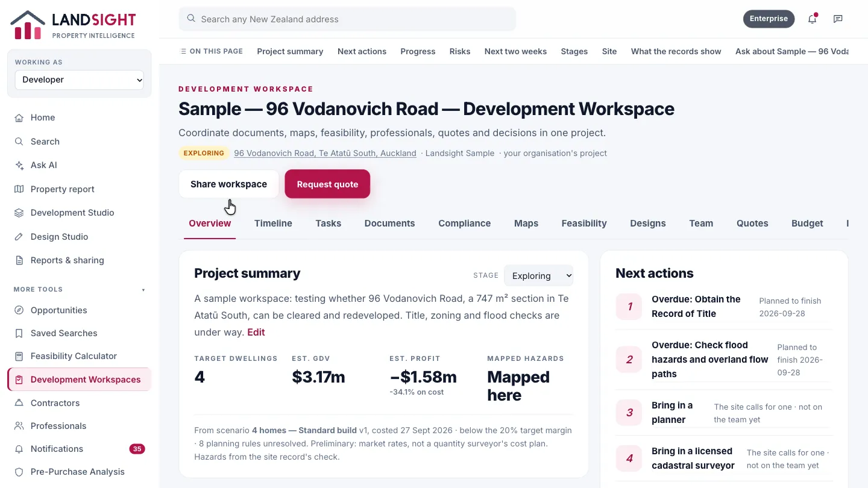
Task: Click the Notifications bell icon in sidebar
Action: tap(19, 449)
